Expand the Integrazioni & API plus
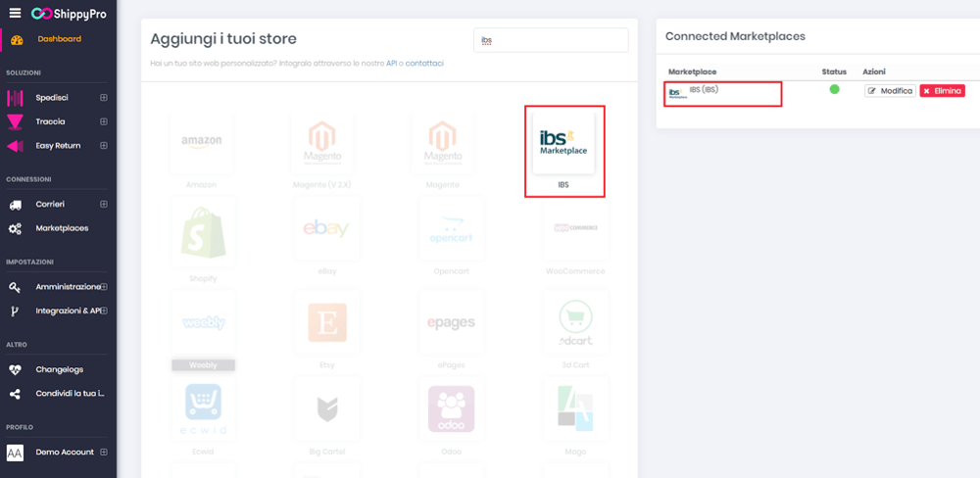 point(105,311)
